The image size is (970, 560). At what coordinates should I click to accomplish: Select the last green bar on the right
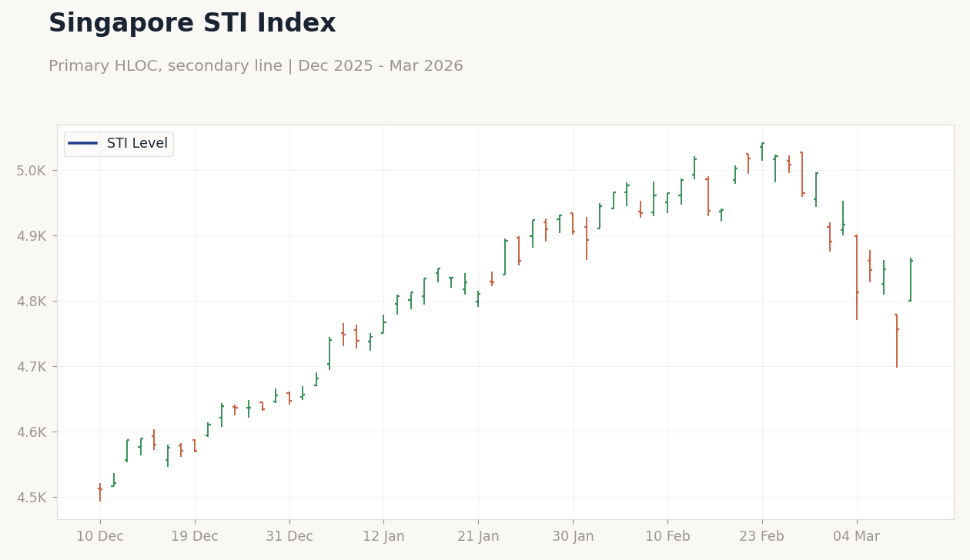coord(910,280)
